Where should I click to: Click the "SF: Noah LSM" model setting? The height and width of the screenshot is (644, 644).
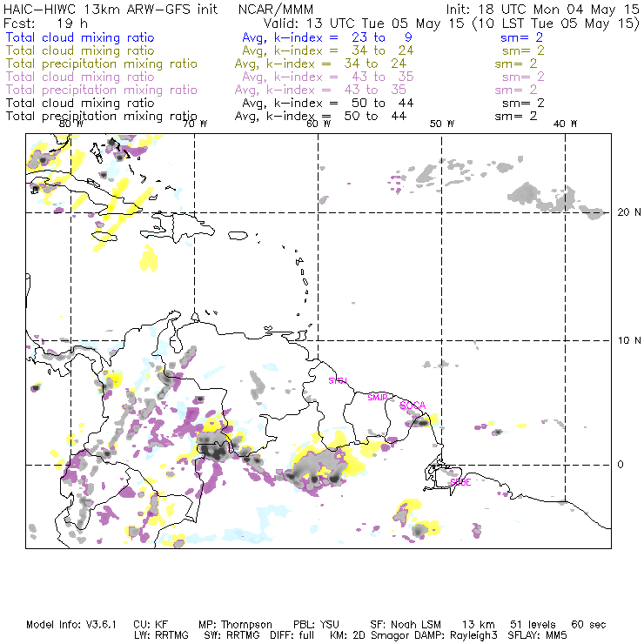click(x=406, y=625)
